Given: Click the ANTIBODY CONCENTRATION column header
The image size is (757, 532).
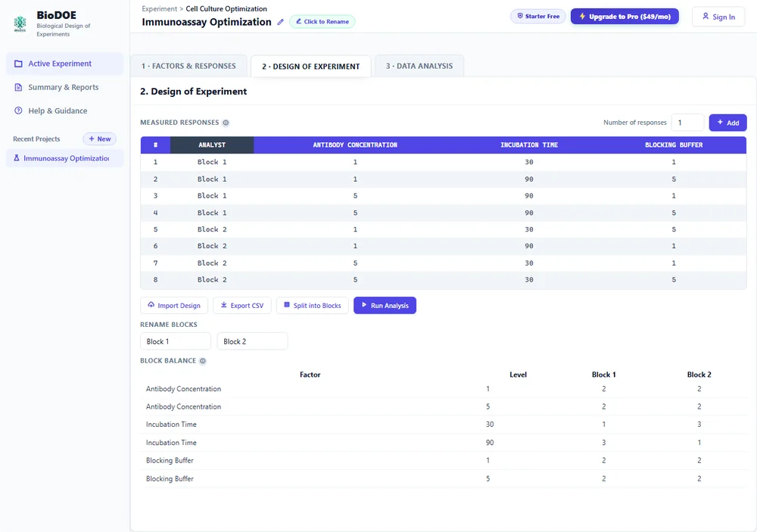Looking at the screenshot, I should tap(355, 145).
